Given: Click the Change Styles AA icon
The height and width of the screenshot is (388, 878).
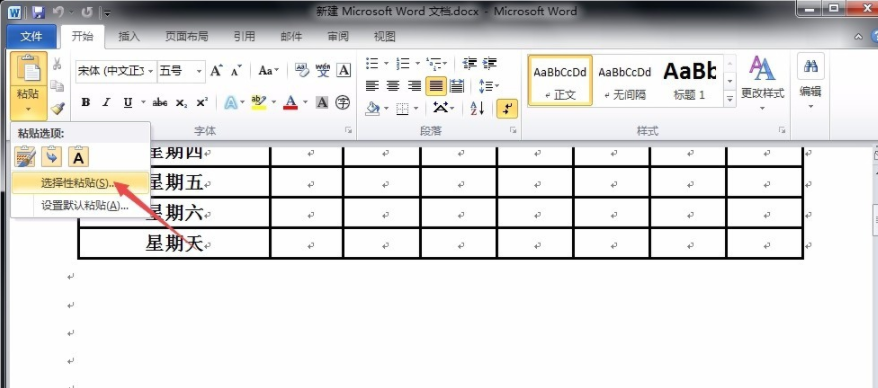Looking at the screenshot, I should pos(762,68).
